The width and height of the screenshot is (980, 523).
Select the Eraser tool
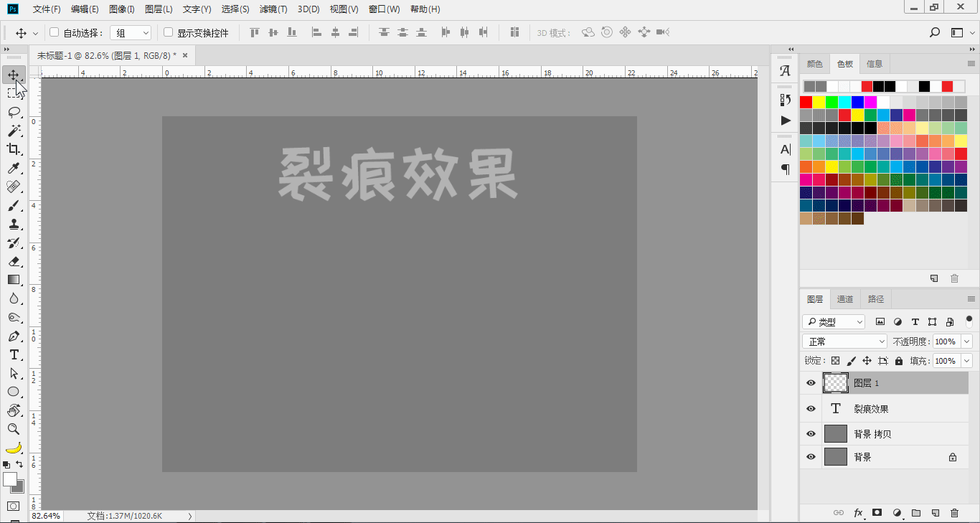coord(14,261)
